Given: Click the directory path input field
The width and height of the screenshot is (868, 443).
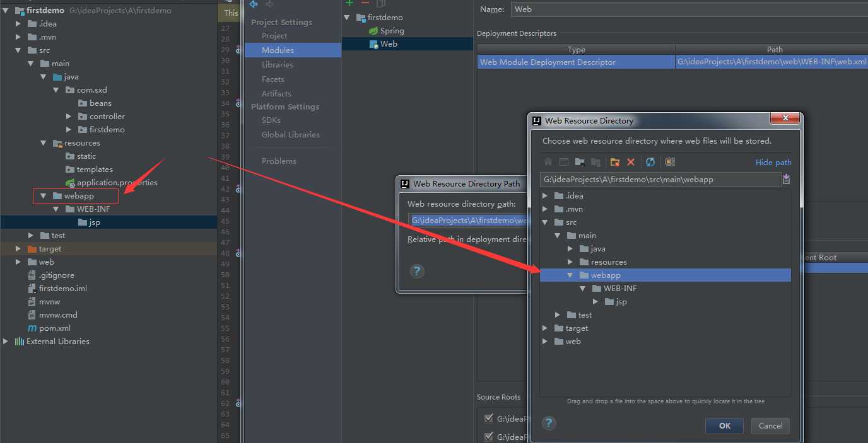Looking at the screenshot, I should pyautogui.click(x=660, y=180).
